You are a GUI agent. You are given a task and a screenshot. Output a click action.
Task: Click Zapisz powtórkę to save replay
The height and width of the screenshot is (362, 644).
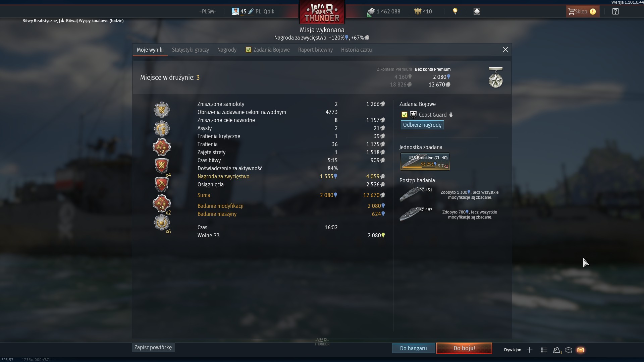tap(153, 348)
